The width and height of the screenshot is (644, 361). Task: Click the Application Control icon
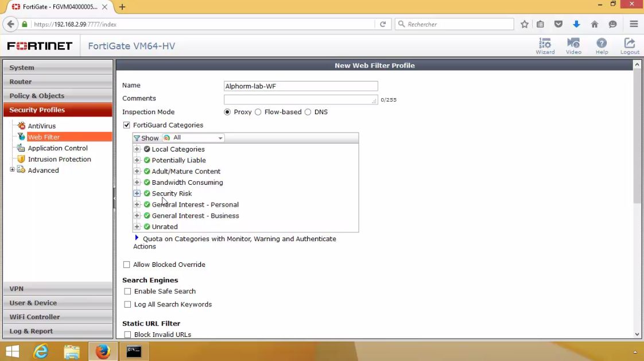point(21,148)
